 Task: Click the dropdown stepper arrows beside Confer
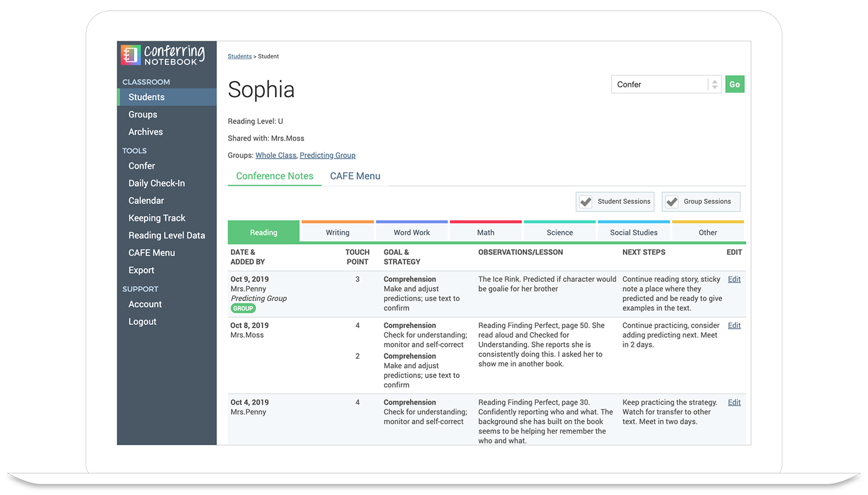[715, 84]
